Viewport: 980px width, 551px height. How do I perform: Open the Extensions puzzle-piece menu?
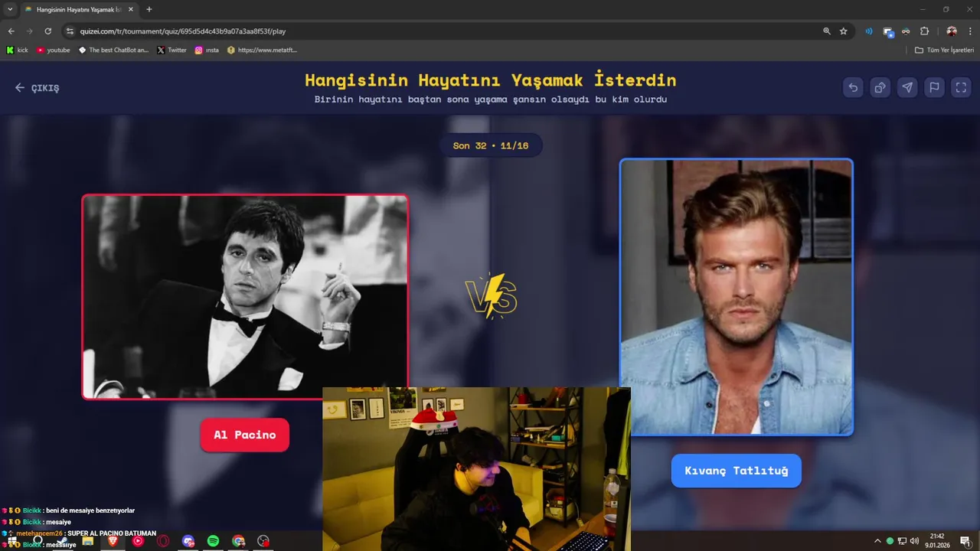(924, 31)
